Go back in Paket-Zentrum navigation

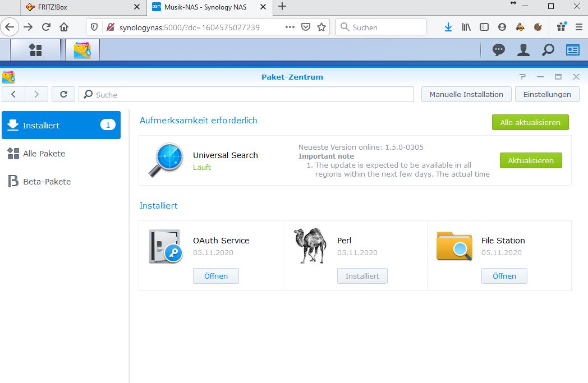tap(13, 94)
